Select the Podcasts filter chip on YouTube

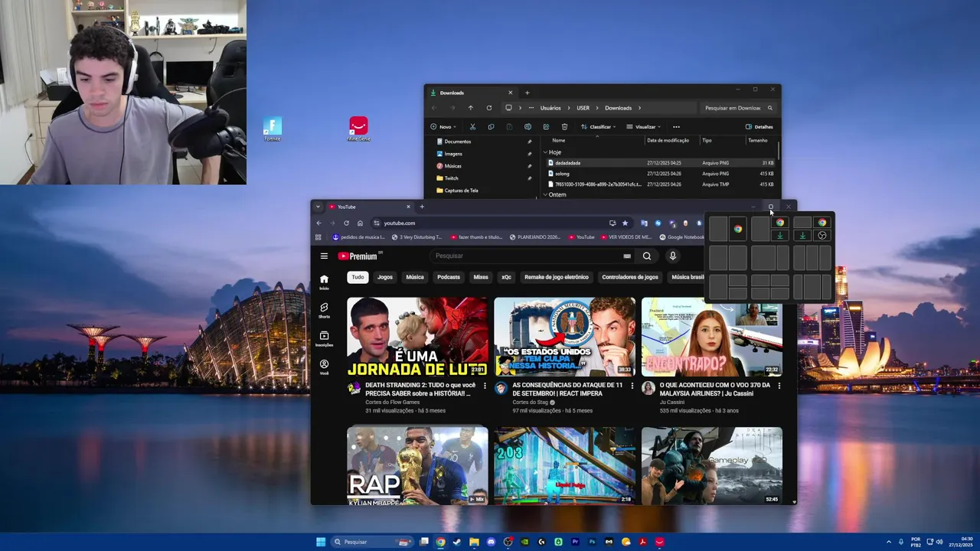[449, 277]
